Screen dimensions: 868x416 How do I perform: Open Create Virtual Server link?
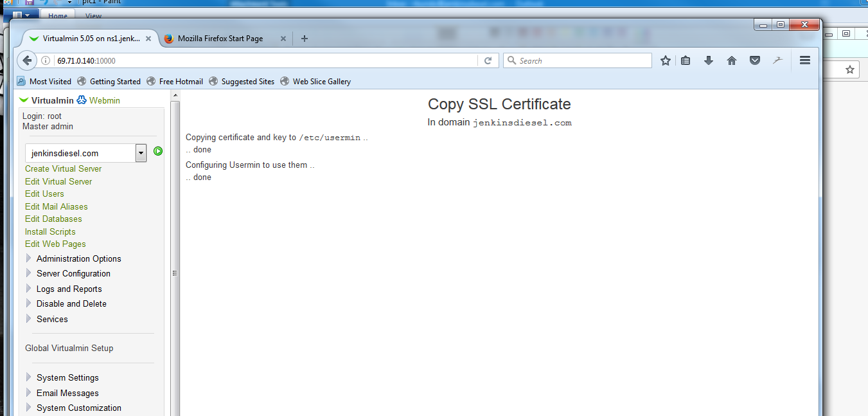63,168
